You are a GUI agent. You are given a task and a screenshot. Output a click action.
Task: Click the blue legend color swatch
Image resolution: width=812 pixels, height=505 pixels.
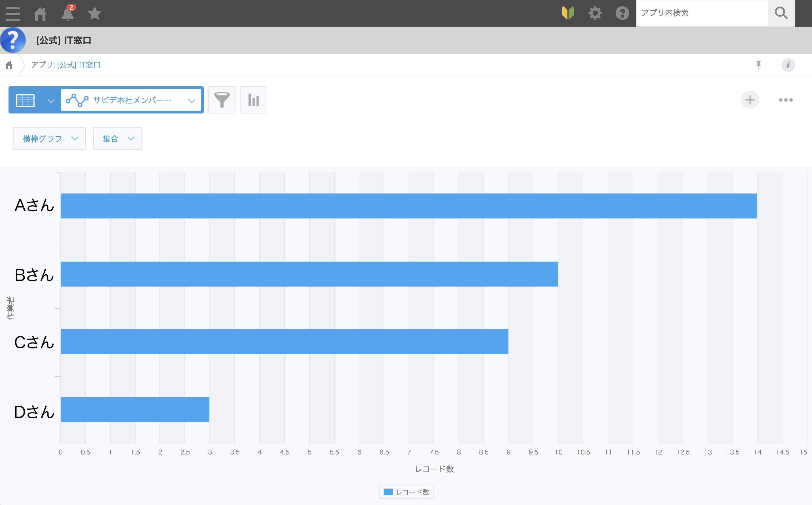pos(388,492)
